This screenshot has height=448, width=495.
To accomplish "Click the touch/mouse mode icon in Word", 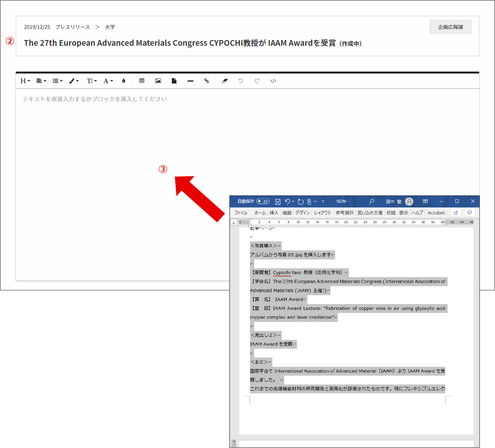I will click(309, 201).
